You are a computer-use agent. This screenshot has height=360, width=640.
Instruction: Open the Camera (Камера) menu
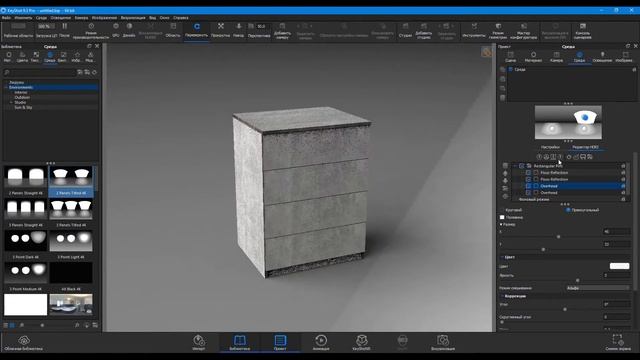(x=81, y=18)
